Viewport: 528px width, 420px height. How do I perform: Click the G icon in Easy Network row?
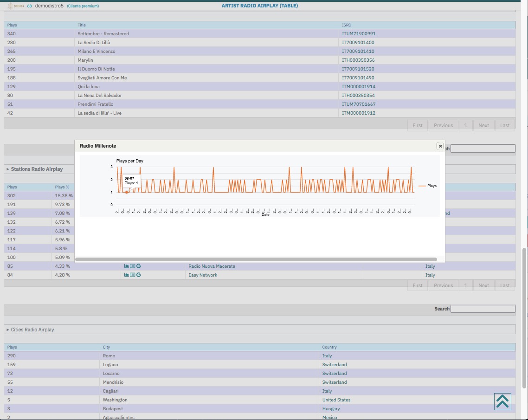click(x=138, y=275)
